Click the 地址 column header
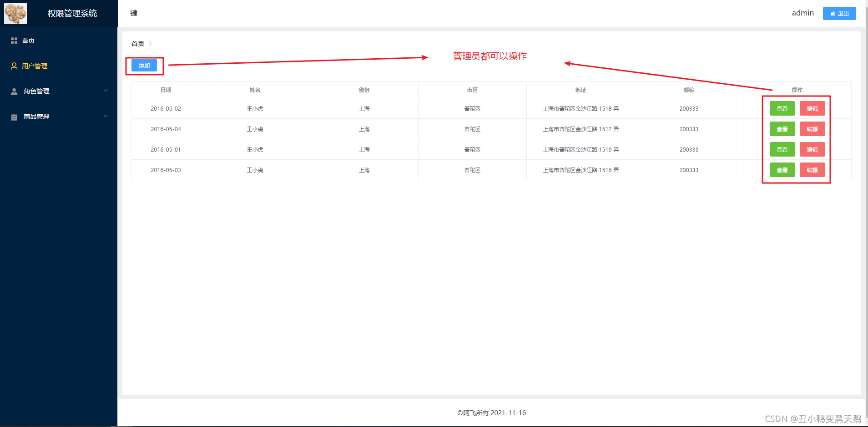The image size is (868, 427). (580, 90)
